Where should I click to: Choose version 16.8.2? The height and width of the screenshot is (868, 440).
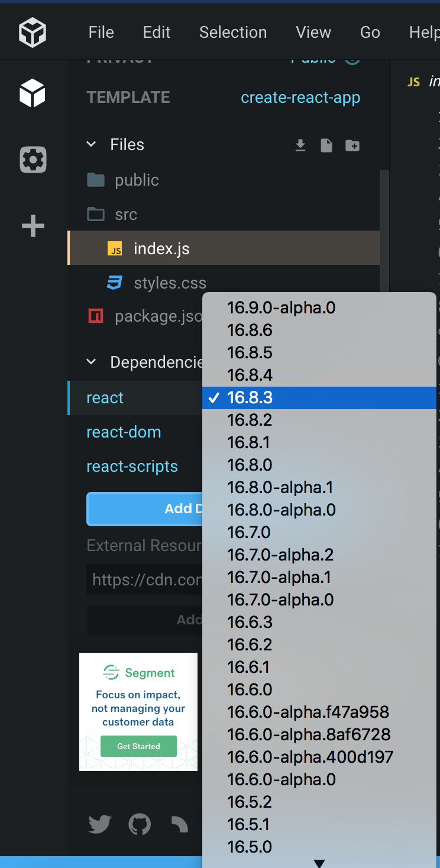(319, 420)
